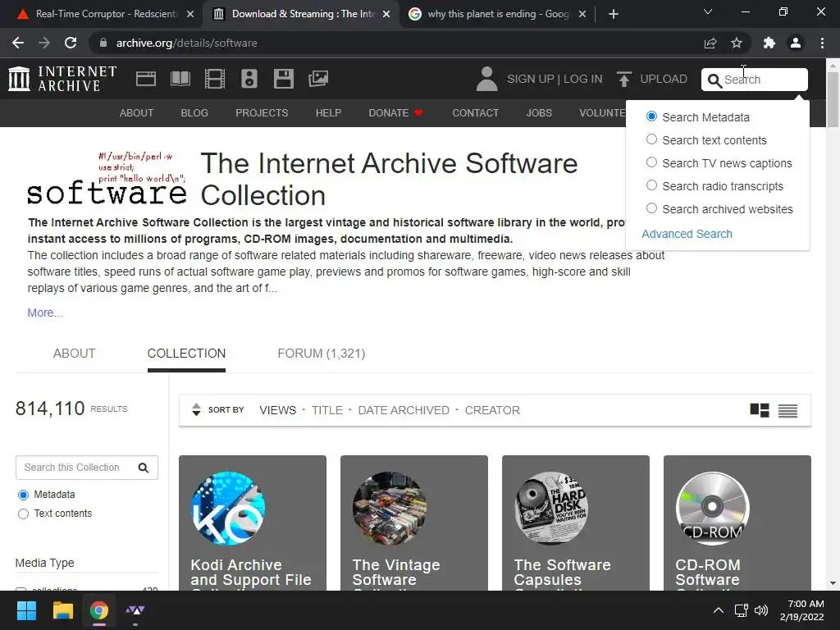Click the upload arrow icon
Screen dimensions: 840x630
(623, 79)
